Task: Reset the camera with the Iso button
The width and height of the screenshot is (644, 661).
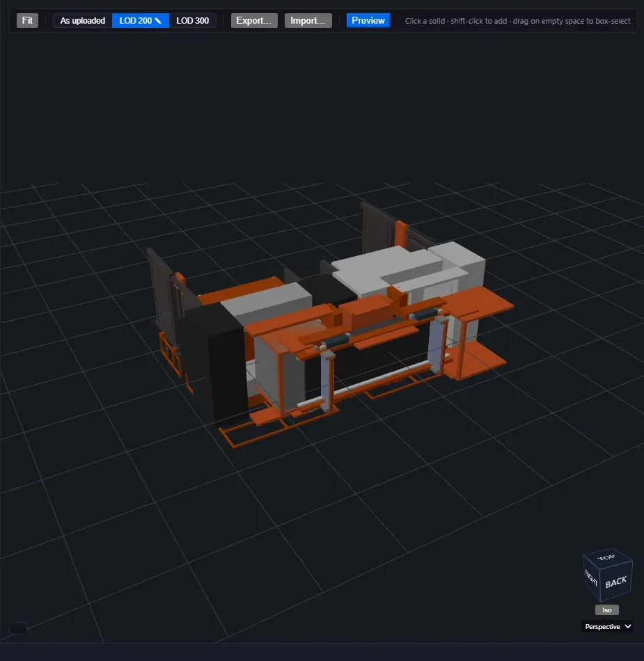Action: pyautogui.click(x=607, y=610)
